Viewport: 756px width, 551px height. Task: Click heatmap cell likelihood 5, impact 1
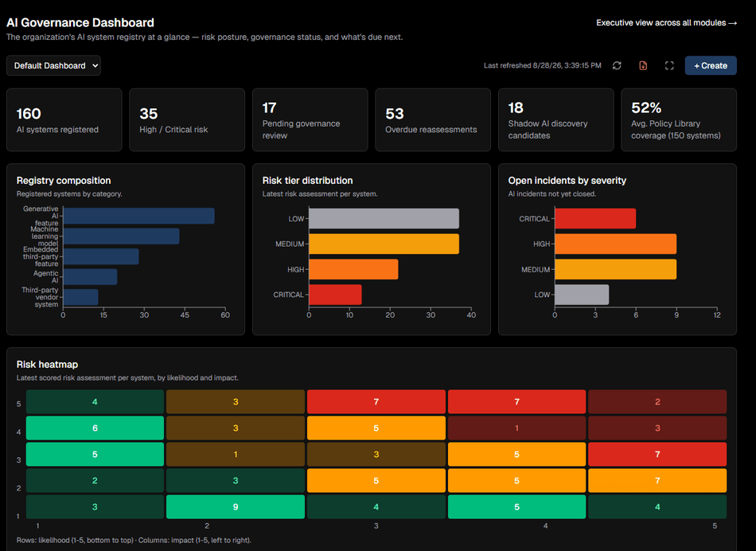[x=95, y=402]
